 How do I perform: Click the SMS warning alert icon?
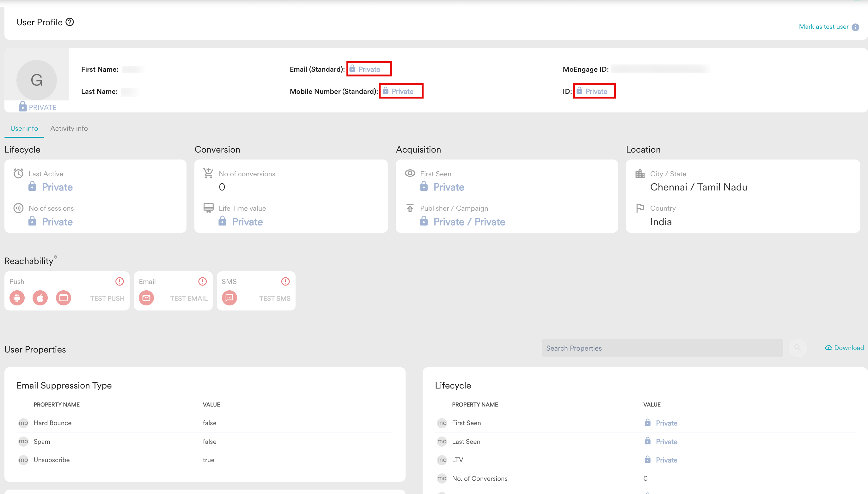285,281
